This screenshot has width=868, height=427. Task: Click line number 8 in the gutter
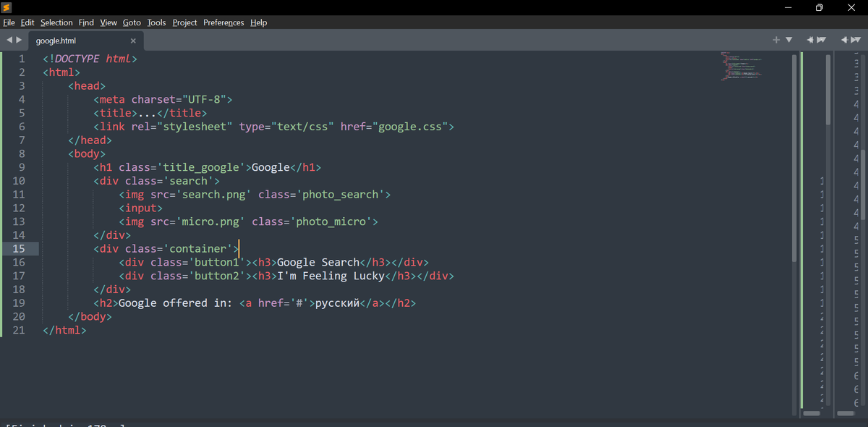click(21, 153)
